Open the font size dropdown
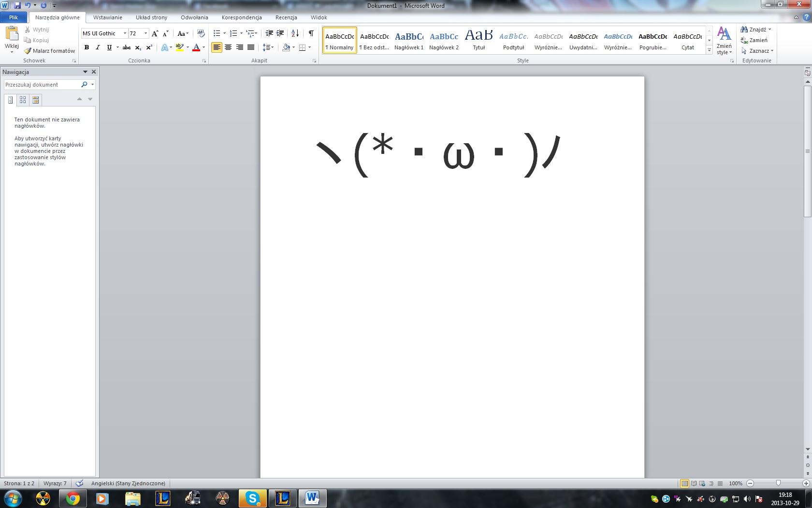Screen dimensions: 812x508 [145, 33]
